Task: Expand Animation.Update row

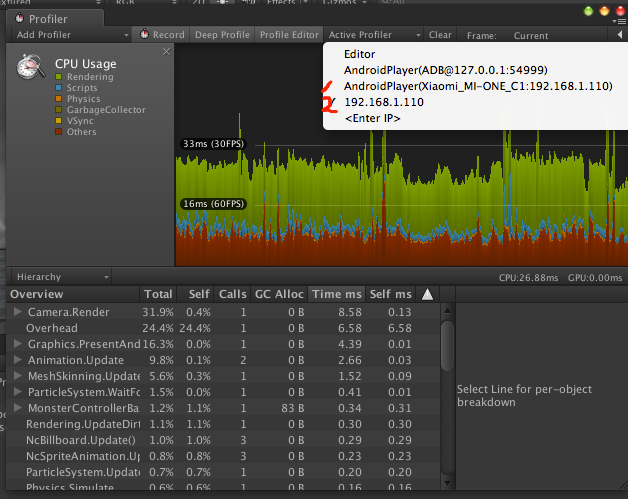Action: coord(17,360)
